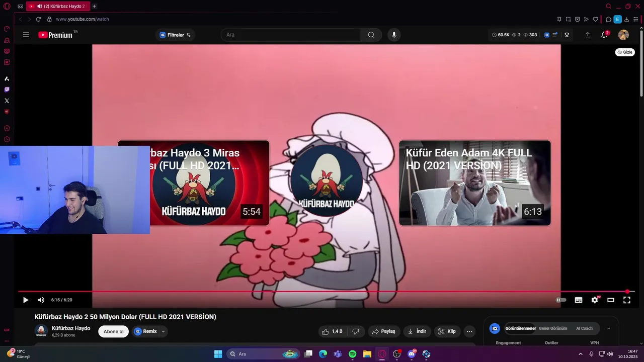Open the trophy icon in vidIQ bar
The image size is (644, 362).
(x=567, y=35)
